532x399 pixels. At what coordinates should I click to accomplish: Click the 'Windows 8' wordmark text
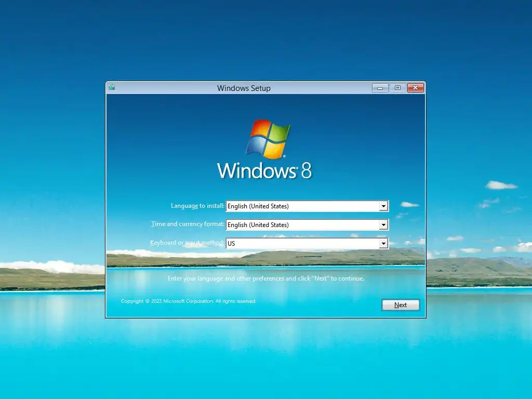click(264, 170)
